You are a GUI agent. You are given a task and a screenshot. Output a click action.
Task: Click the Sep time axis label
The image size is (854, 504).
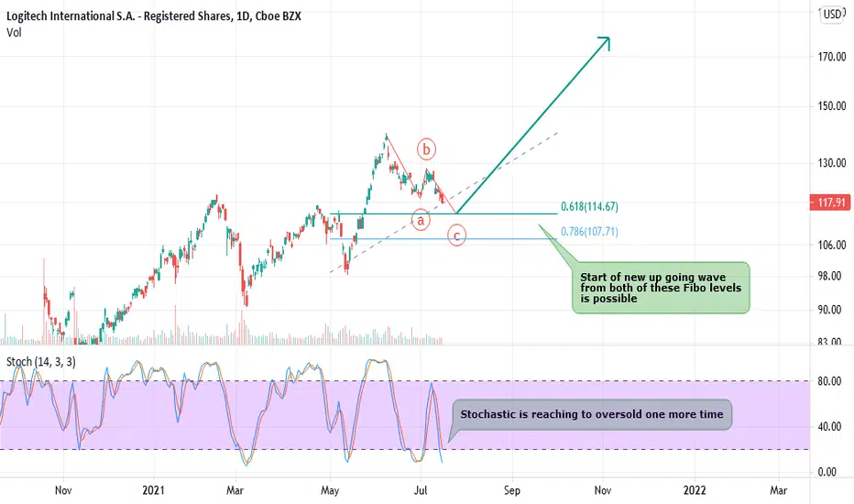(x=512, y=490)
